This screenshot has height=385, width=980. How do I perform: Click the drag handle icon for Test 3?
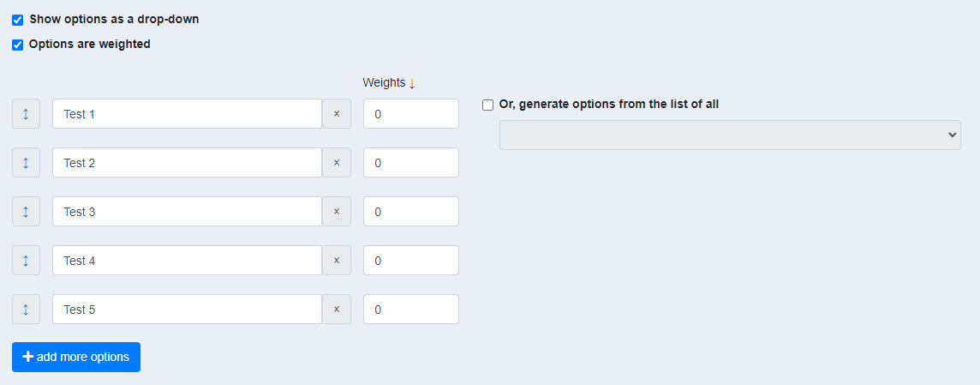tap(26, 212)
